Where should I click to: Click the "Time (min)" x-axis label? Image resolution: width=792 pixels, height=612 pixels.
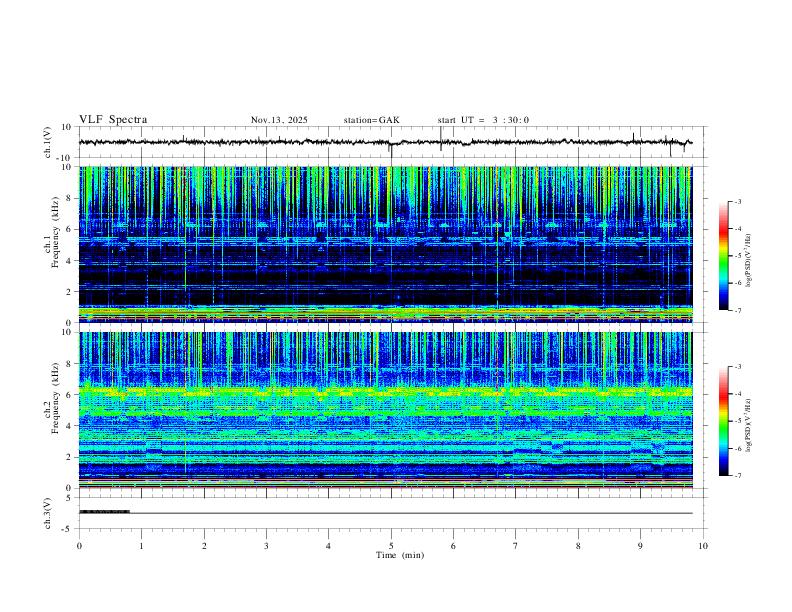click(400, 555)
